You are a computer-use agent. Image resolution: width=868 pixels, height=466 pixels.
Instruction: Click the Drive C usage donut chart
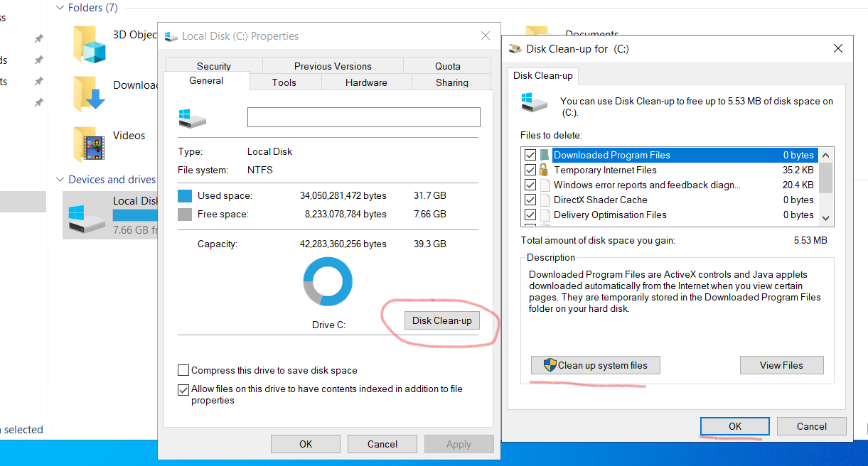tap(328, 281)
